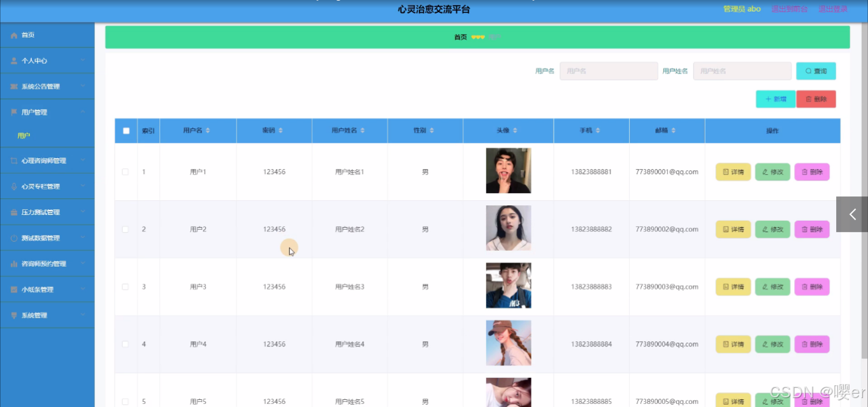
Task: Click the email cell 773890002@qq.com
Action: (x=667, y=230)
